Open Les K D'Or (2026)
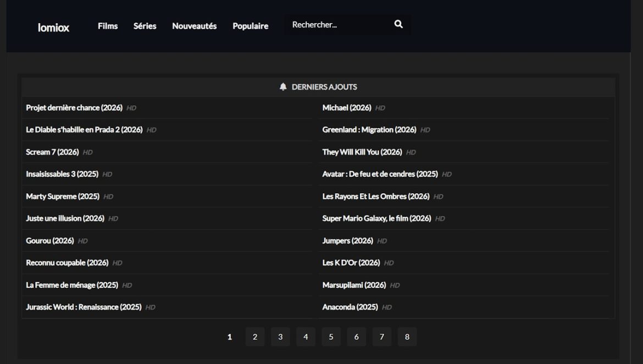The image size is (643, 364). 351,262
